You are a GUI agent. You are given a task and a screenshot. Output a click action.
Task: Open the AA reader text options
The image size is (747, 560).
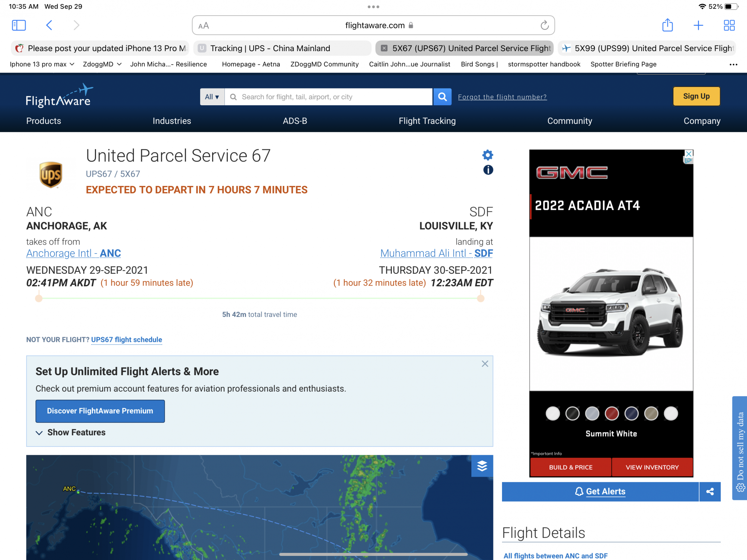click(x=204, y=26)
